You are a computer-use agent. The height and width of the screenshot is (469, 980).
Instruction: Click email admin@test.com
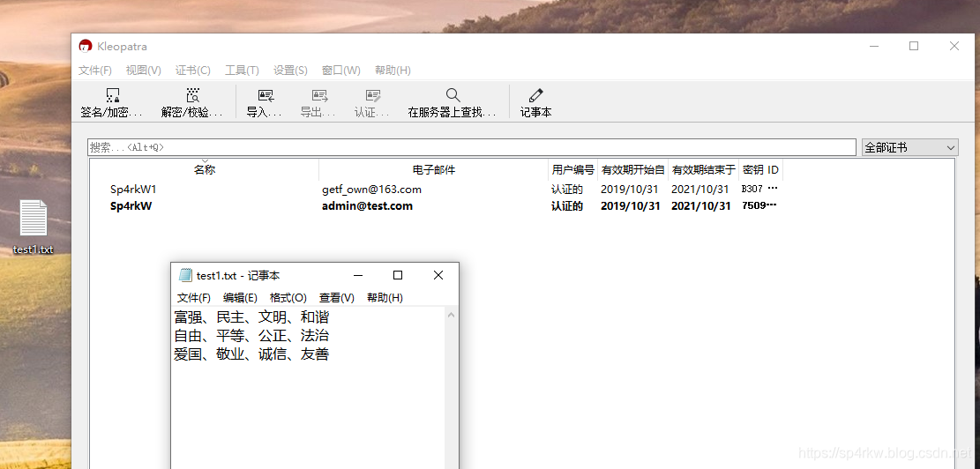point(367,206)
